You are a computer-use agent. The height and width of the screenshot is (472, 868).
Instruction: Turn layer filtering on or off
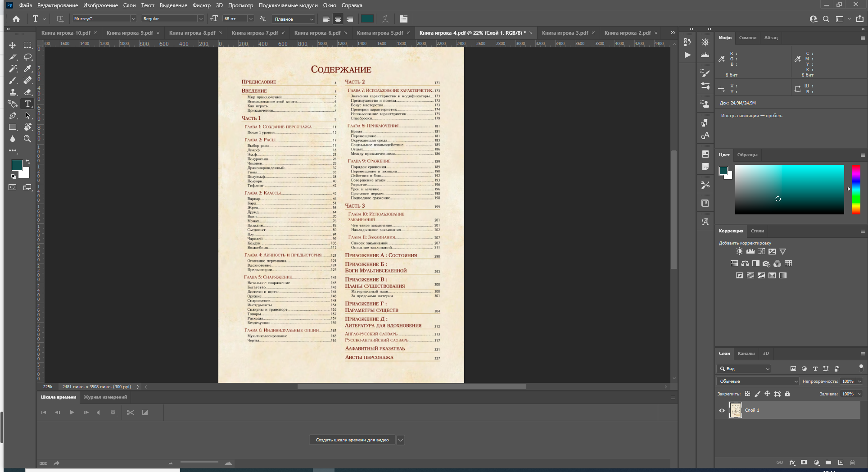861,368
